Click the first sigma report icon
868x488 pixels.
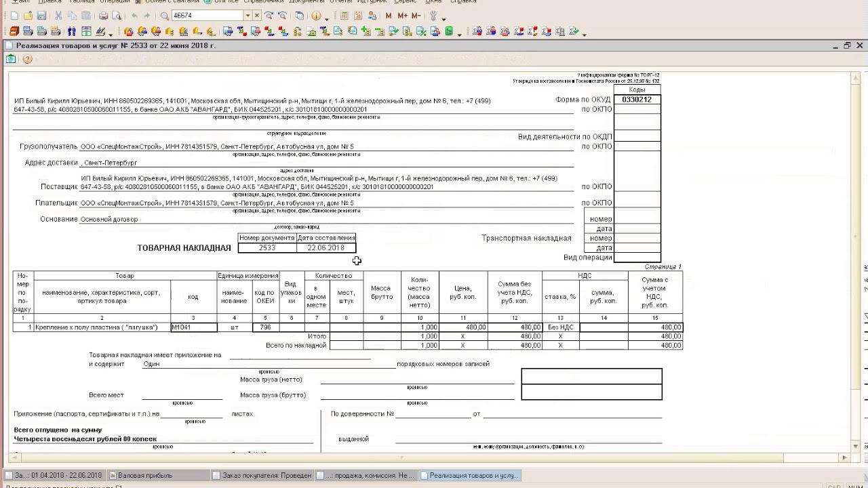tap(477, 31)
